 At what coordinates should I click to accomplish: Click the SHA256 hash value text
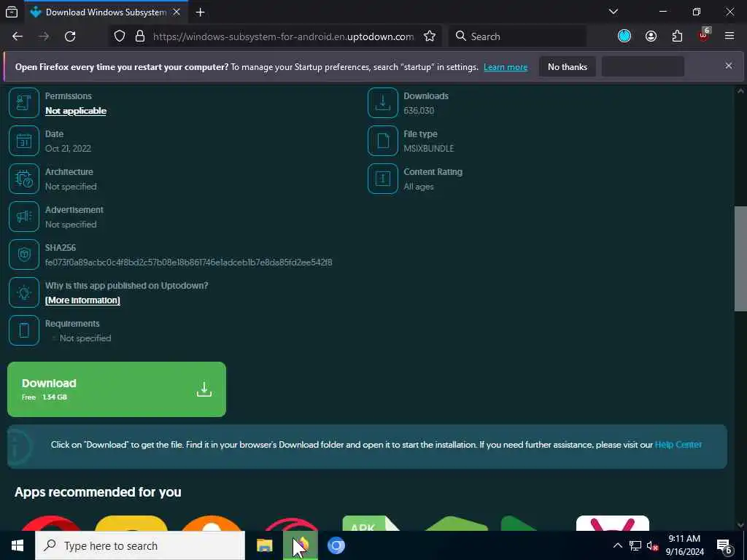click(x=189, y=262)
